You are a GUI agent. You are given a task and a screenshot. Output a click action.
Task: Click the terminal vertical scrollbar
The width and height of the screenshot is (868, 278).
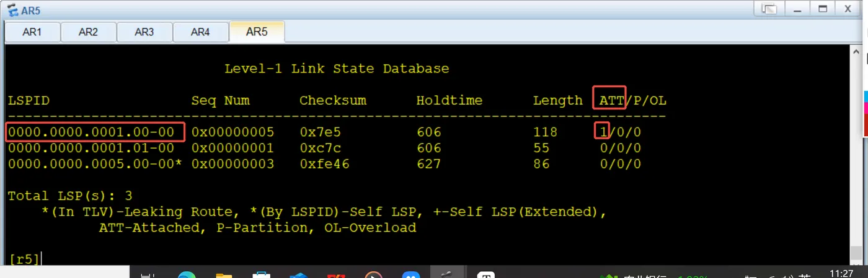(x=856, y=155)
